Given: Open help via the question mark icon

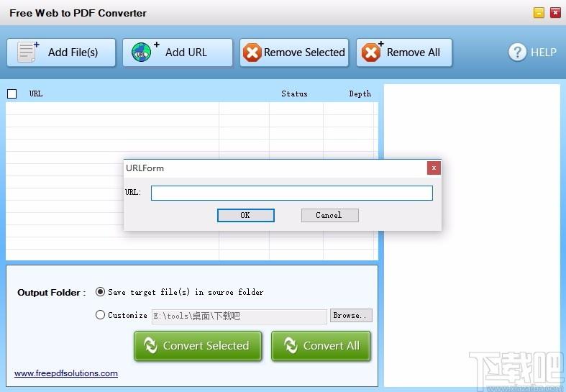Looking at the screenshot, I should point(517,52).
